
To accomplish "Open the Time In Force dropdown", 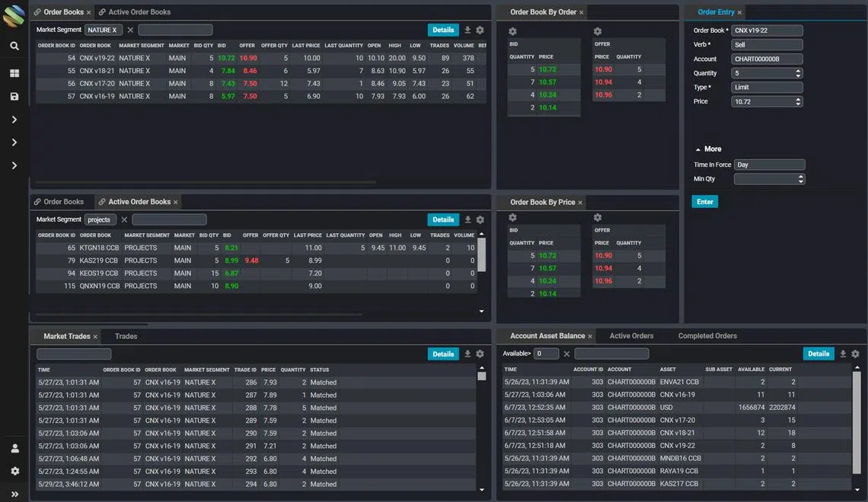I will 769,165.
